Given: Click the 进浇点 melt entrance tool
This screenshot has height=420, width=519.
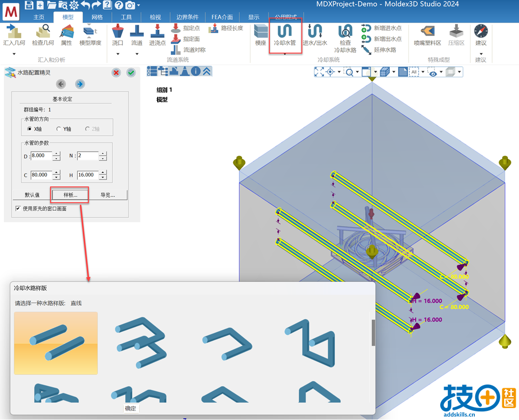Looking at the screenshot, I should (x=157, y=35).
